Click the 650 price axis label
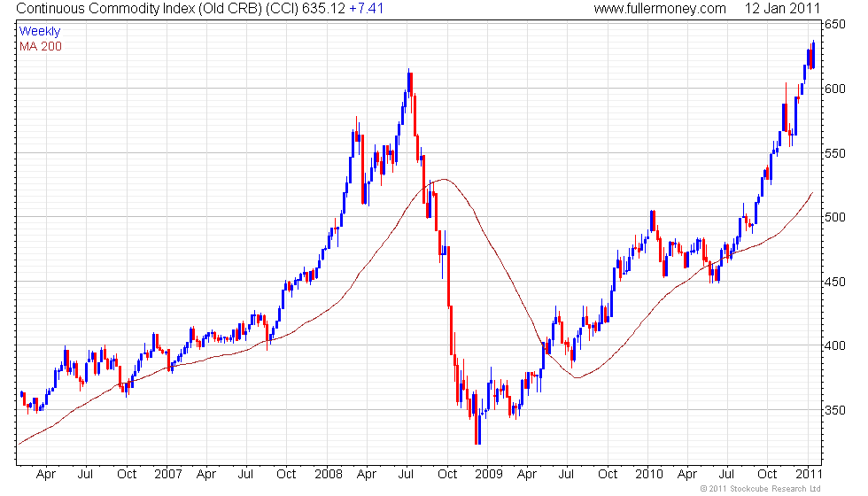The width and height of the screenshot is (868, 496). [835, 25]
